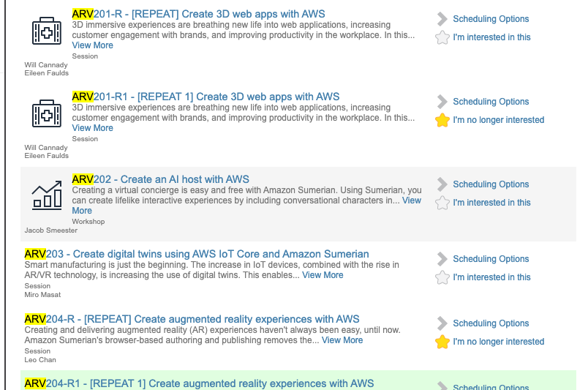Remove the gold star from ARV204-R

(442, 342)
